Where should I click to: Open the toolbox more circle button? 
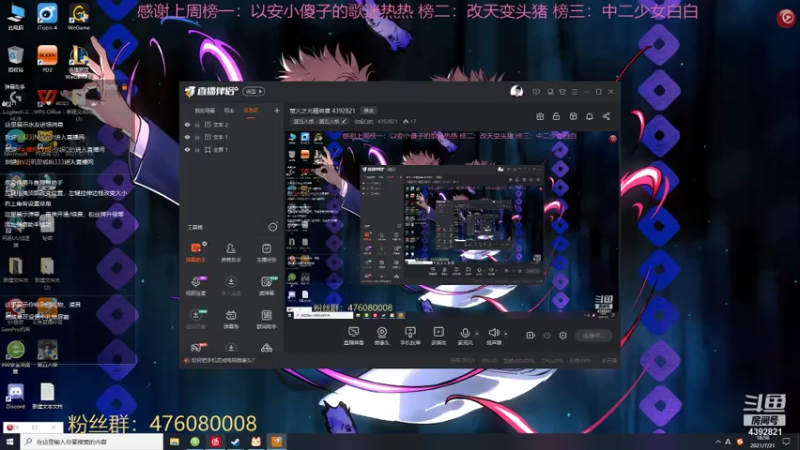[x=273, y=227]
